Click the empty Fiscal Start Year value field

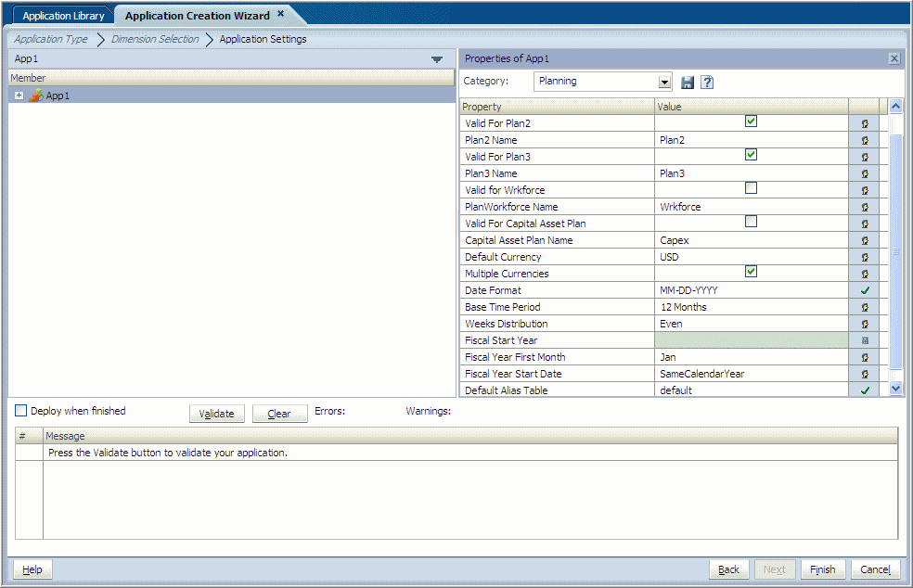pyautogui.click(x=752, y=340)
